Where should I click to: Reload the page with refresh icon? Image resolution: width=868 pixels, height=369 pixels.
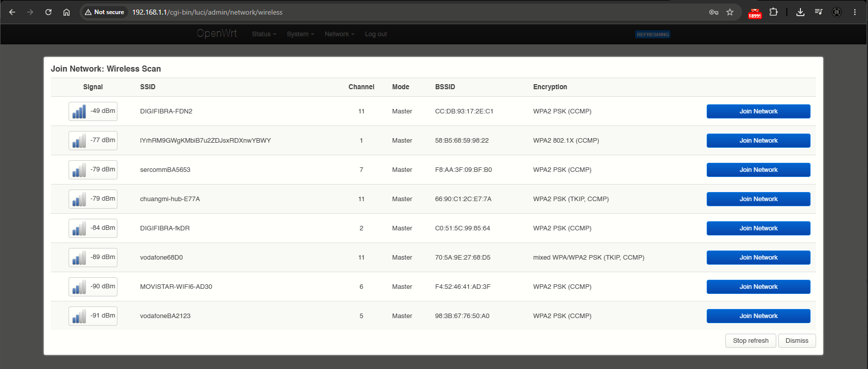pos(48,12)
